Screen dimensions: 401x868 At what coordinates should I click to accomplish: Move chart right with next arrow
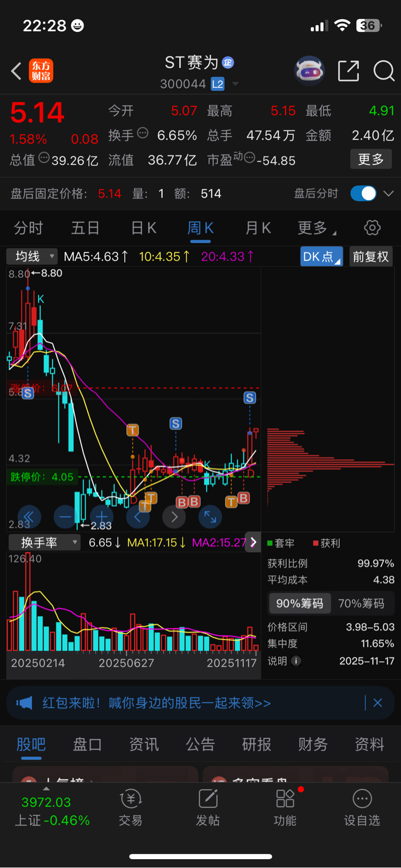click(174, 517)
